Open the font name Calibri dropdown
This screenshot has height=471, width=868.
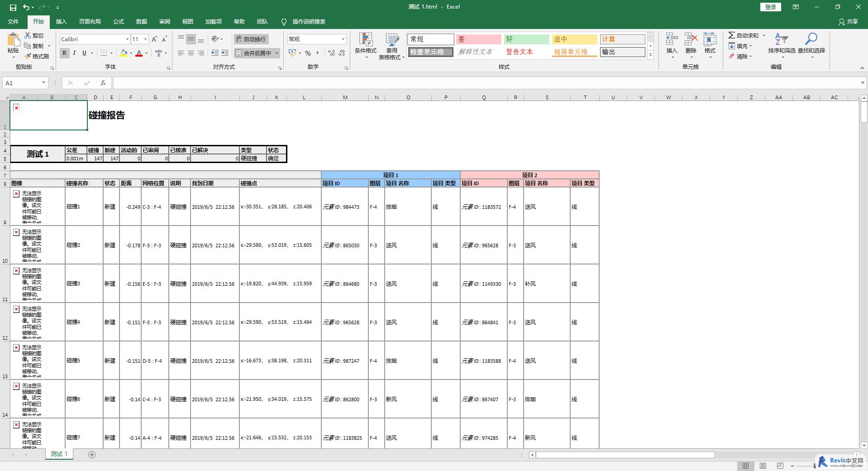point(127,39)
